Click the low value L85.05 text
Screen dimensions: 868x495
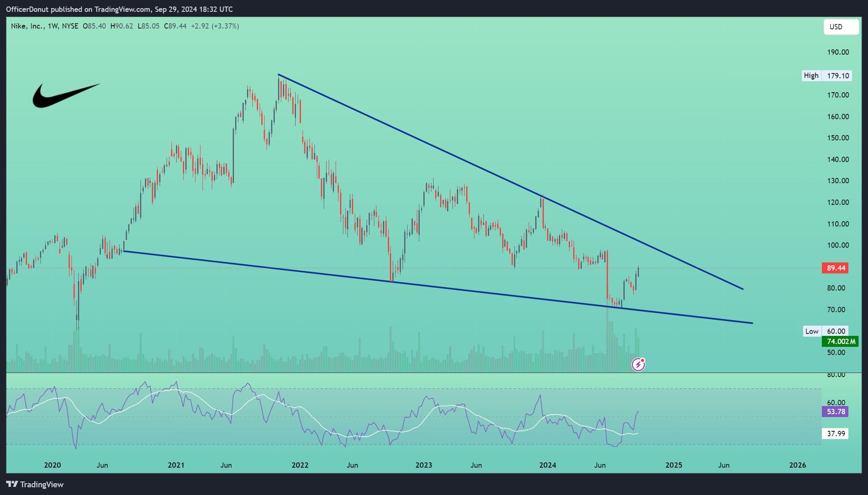tap(148, 26)
